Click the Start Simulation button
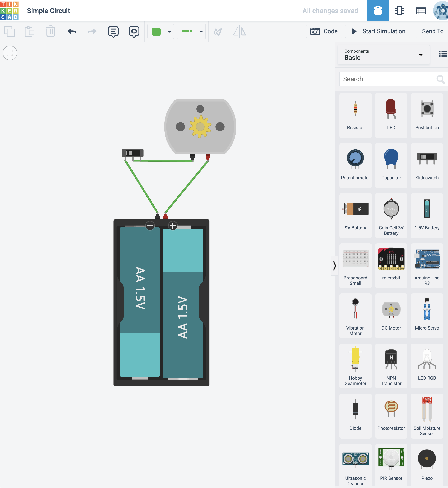448x488 pixels. 378,31
